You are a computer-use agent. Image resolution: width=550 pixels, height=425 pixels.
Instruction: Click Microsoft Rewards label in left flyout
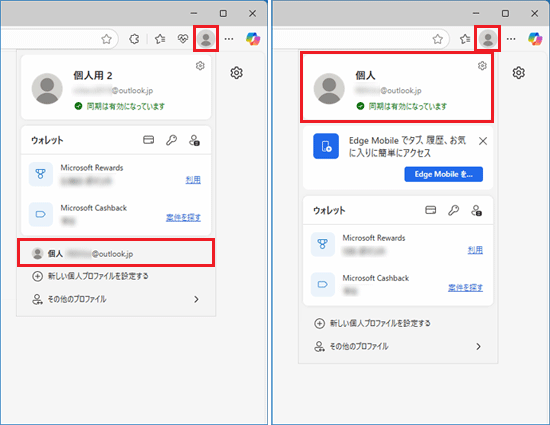92,168
